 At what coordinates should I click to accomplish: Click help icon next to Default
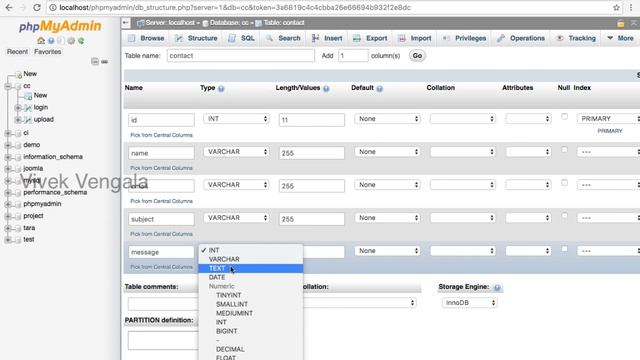380,88
